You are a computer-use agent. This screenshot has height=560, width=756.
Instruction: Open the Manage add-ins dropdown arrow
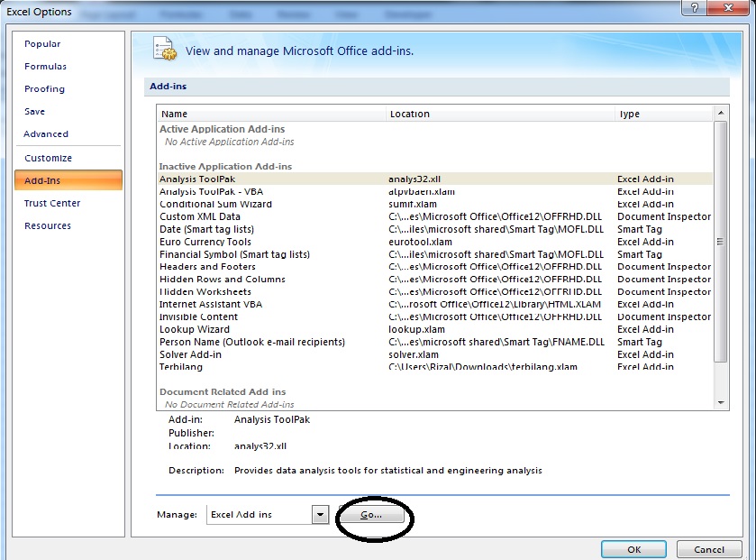point(320,515)
